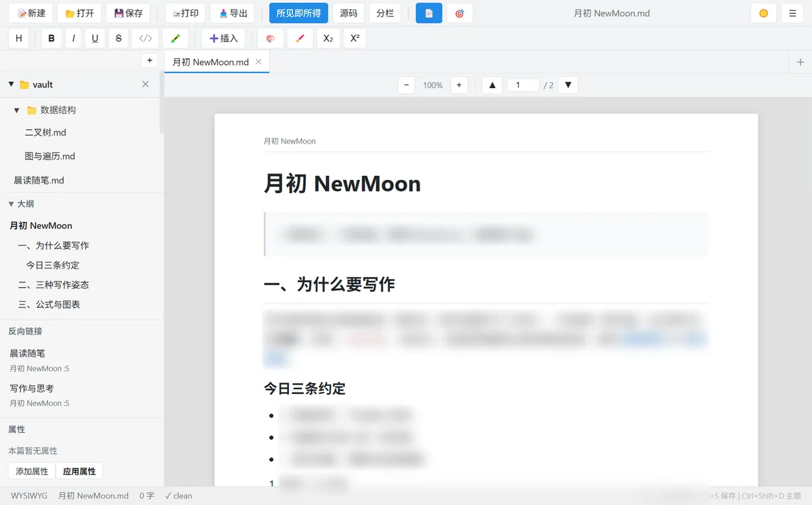812x505 pixels.
Task: Jump to outline 一、为什么要写作
Action: point(53,245)
